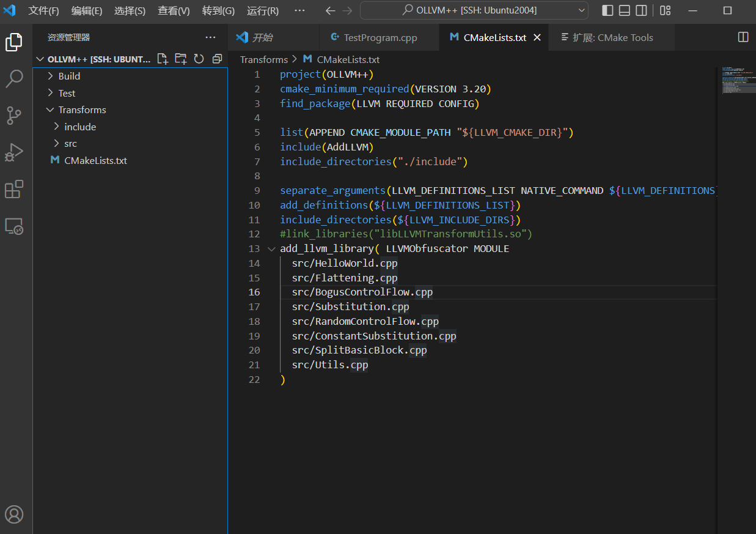Create a new file in explorer
756x534 pixels.
(x=163, y=59)
